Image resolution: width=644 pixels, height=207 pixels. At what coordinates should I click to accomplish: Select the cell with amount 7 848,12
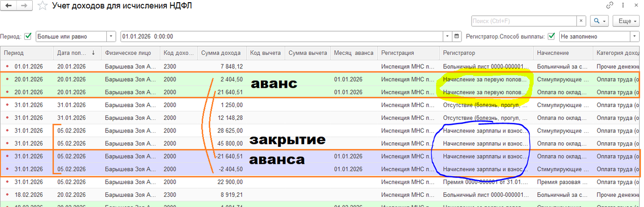pos(222,66)
